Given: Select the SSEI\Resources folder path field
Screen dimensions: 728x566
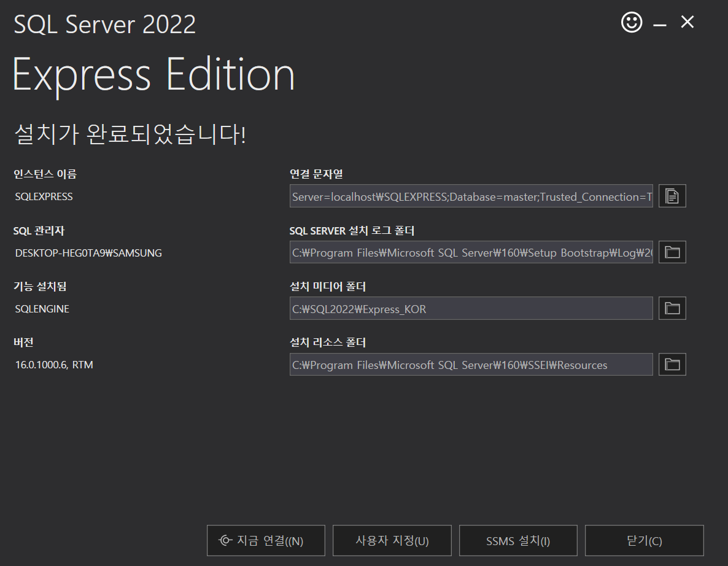Looking at the screenshot, I should coord(471,365).
